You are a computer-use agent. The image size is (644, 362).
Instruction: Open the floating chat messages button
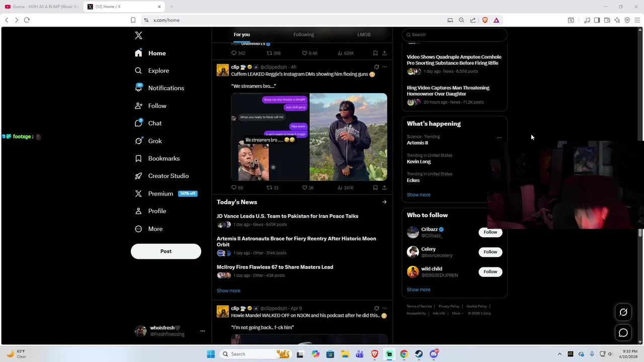pos(623,333)
